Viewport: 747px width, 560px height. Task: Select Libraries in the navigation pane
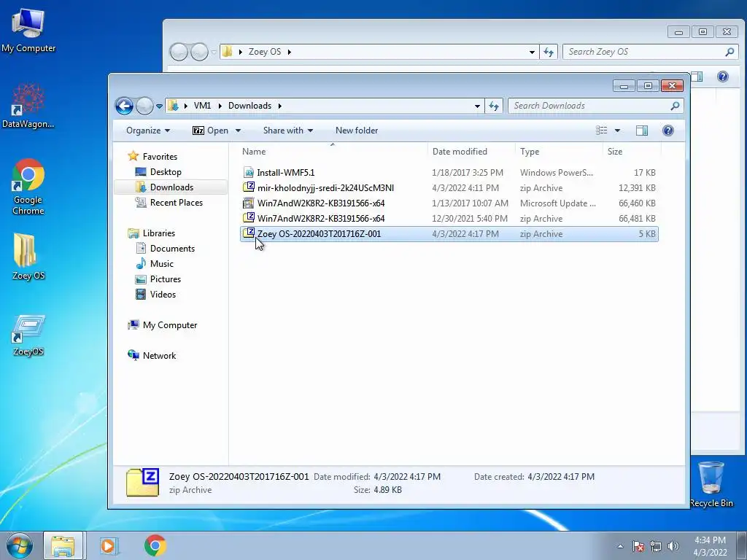158,233
